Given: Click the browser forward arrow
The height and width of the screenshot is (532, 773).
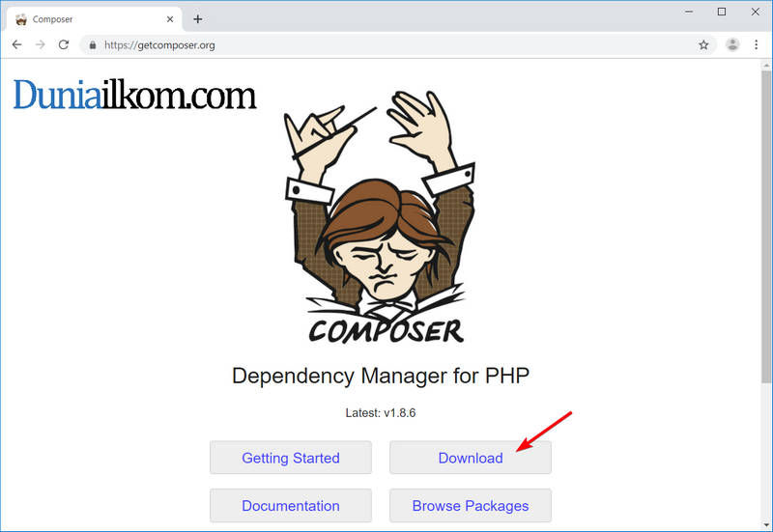Looking at the screenshot, I should click(x=41, y=44).
